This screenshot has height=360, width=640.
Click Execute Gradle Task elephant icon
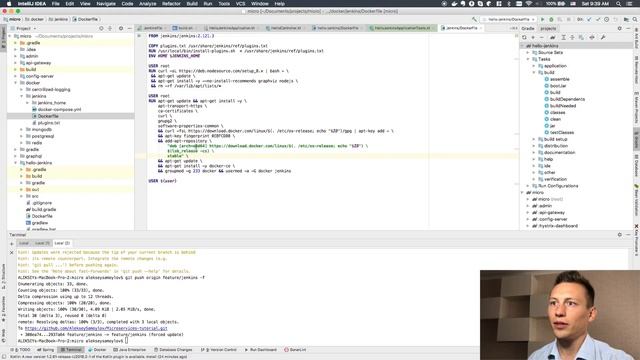(x=553, y=37)
